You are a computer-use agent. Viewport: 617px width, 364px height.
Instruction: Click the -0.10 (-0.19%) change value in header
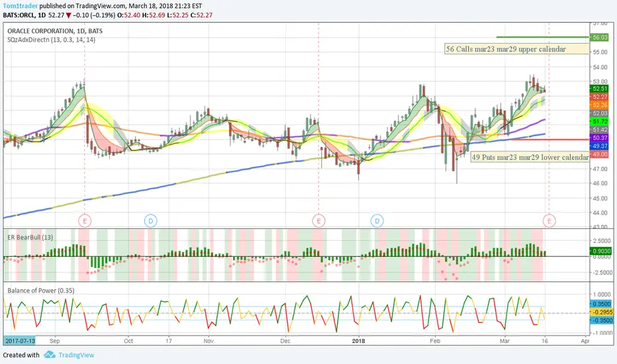[x=94, y=15]
